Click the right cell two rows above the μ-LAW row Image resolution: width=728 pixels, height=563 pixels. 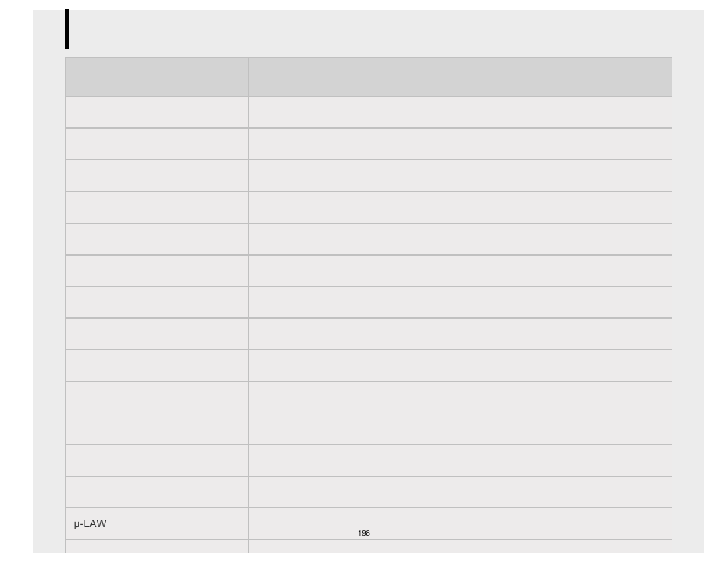460,461
